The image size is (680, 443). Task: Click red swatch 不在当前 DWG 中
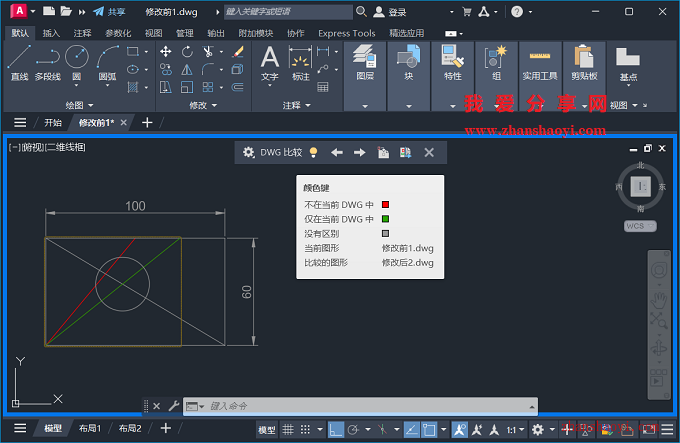point(385,204)
